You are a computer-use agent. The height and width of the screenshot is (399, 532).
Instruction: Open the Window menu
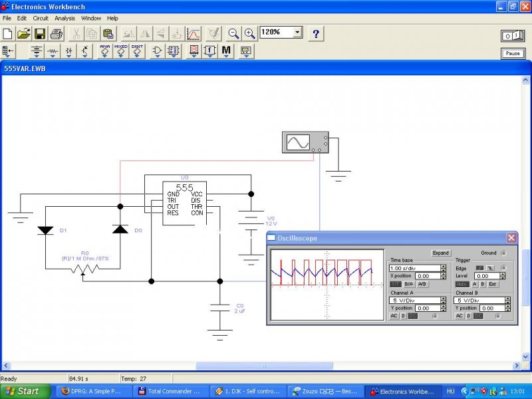tap(91, 18)
